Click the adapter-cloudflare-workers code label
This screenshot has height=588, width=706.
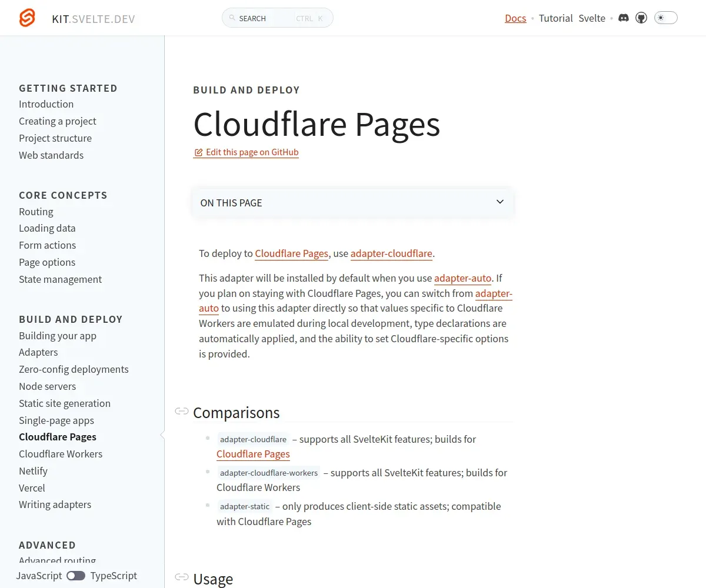pos(269,473)
